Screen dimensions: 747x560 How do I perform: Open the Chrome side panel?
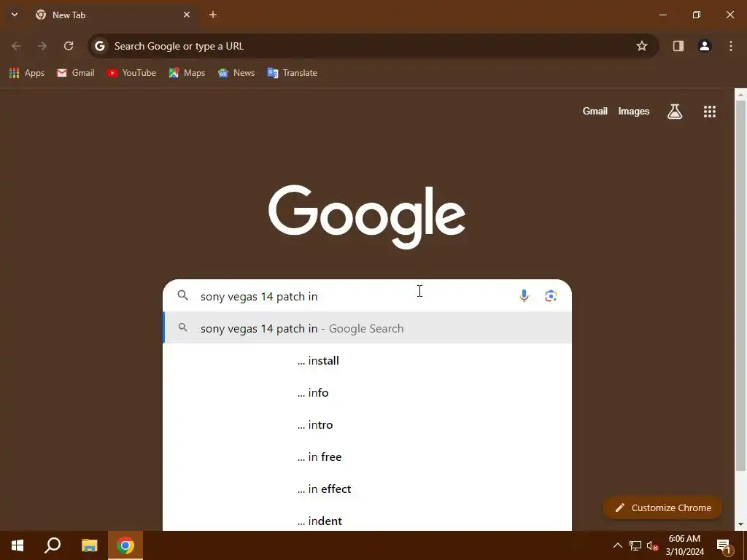pyautogui.click(x=678, y=46)
